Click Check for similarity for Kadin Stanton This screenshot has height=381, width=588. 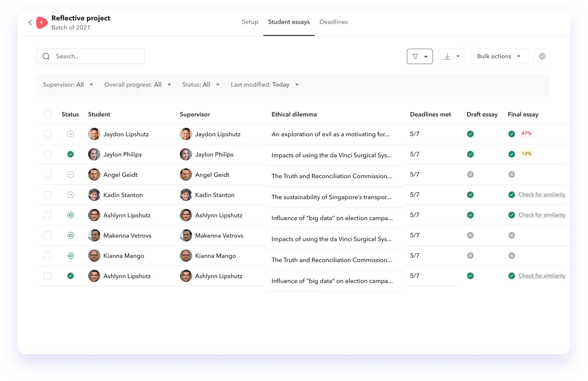tap(542, 194)
